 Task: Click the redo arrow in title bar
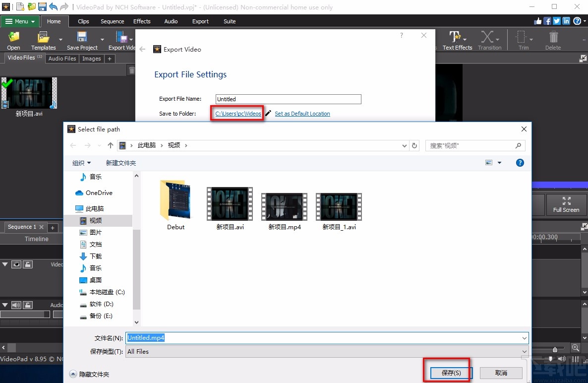coord(64,7)
